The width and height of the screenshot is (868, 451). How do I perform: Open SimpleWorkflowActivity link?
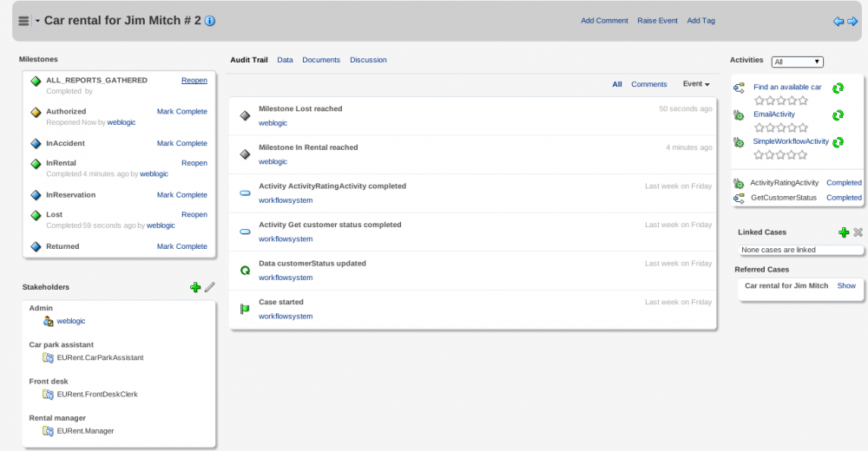pyautogui.click(x=791, y=141)
